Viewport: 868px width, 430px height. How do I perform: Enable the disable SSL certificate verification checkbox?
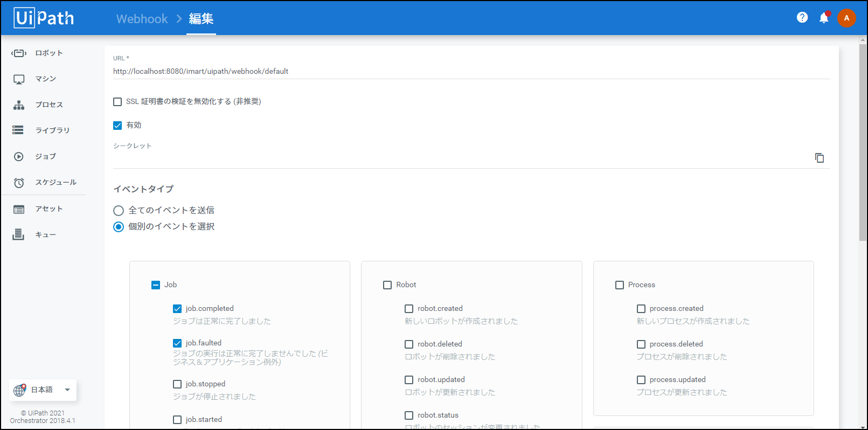click(117, 102)
